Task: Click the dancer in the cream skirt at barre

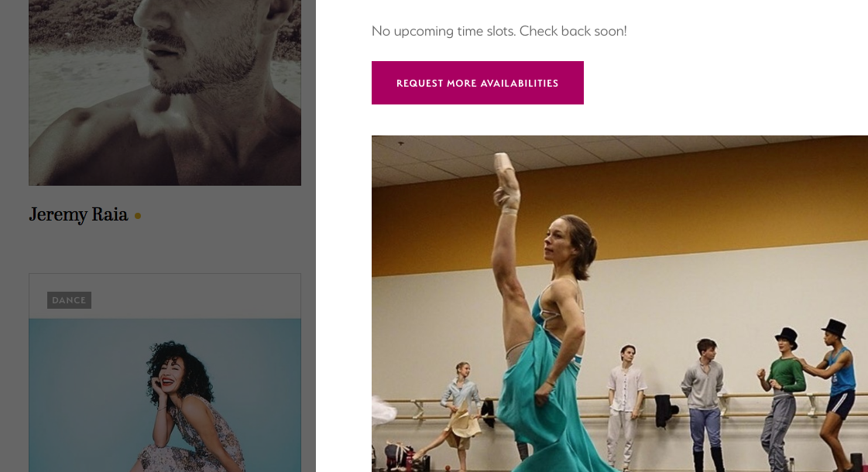Action: click(461, 409)
